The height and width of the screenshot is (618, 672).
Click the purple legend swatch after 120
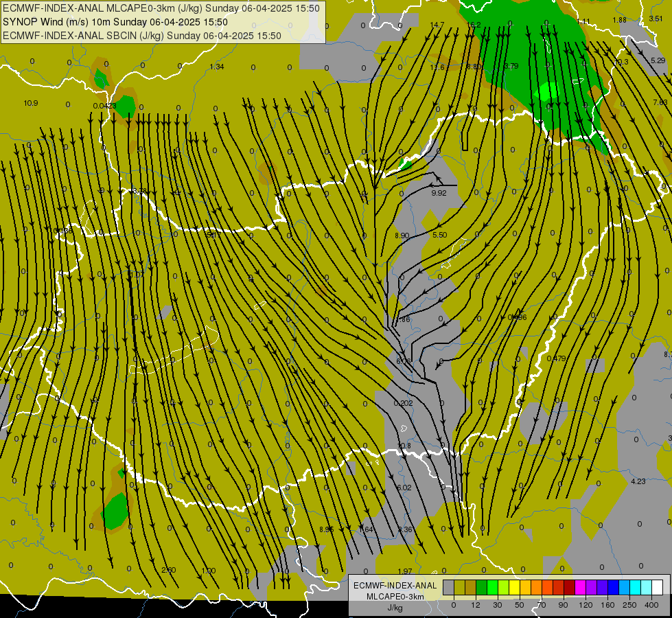coord(592,587)
